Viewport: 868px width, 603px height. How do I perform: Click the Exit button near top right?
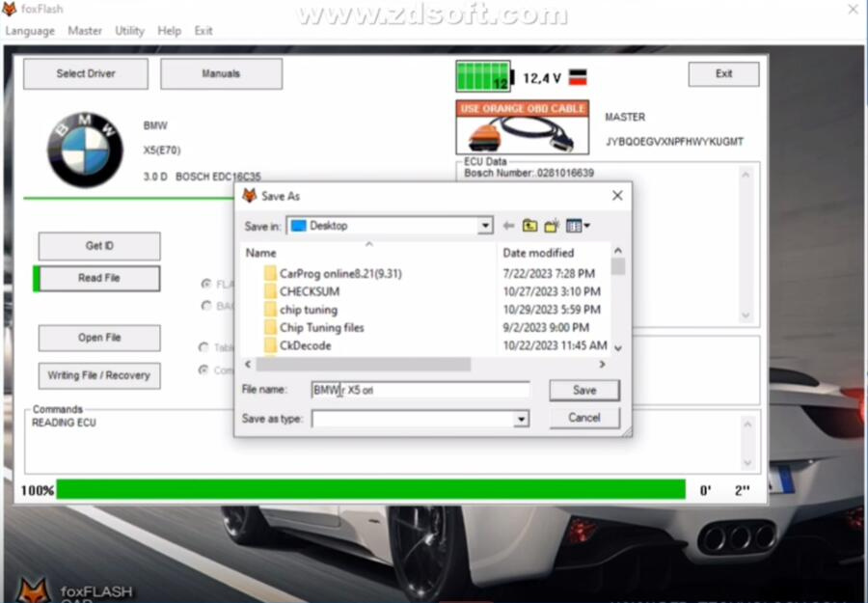point(723,73)
